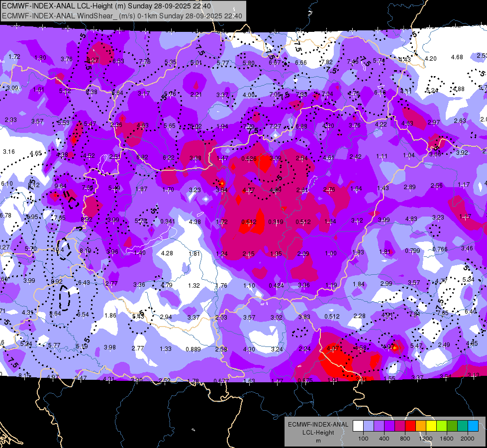This screenshot has height=448, width=487.
Task: Click the wind shear value 0.677
Action: (221, 381)
